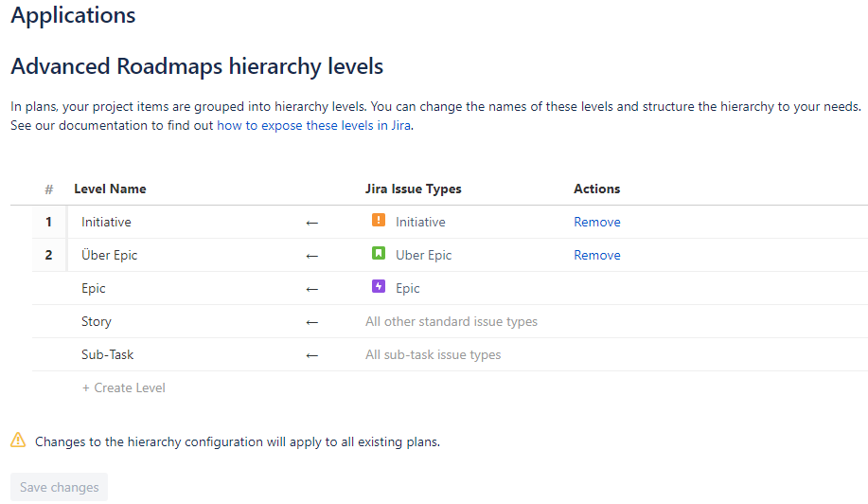Remove the Über Epic hierarchy level
The width and height of the screenshot is (868, 504).
(x=596, y=255)
